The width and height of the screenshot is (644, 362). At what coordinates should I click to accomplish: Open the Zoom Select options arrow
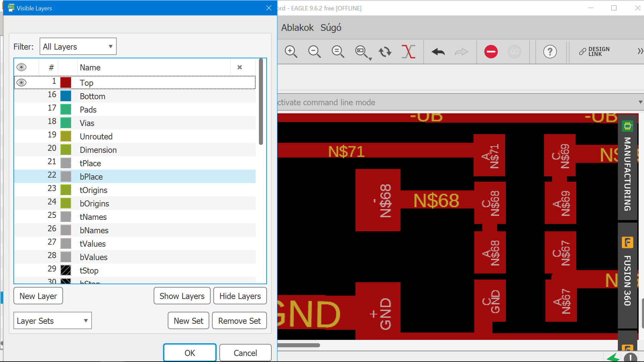pos(370,59)
